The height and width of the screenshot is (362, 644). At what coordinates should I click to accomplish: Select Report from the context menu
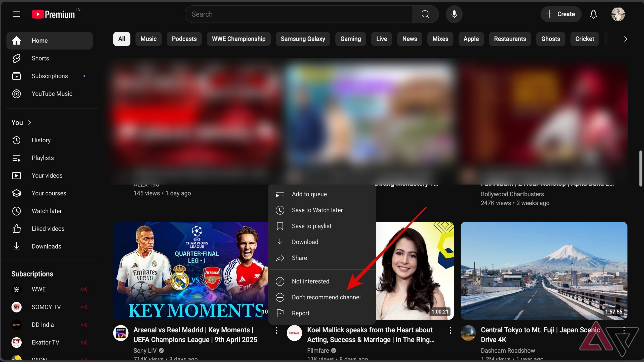[x=322, y=313]
